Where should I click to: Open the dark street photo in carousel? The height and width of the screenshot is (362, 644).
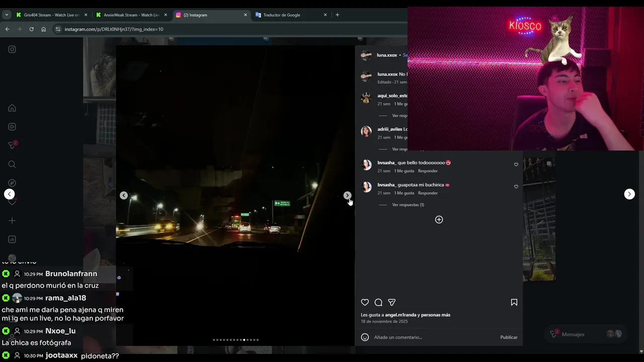(235, 196)
